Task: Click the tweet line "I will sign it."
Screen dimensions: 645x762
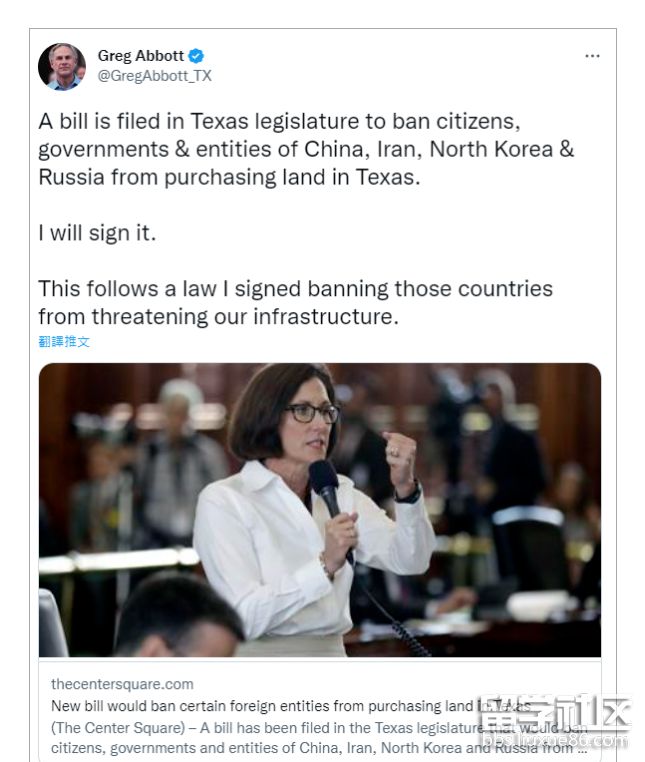Action: click(98, 234)
